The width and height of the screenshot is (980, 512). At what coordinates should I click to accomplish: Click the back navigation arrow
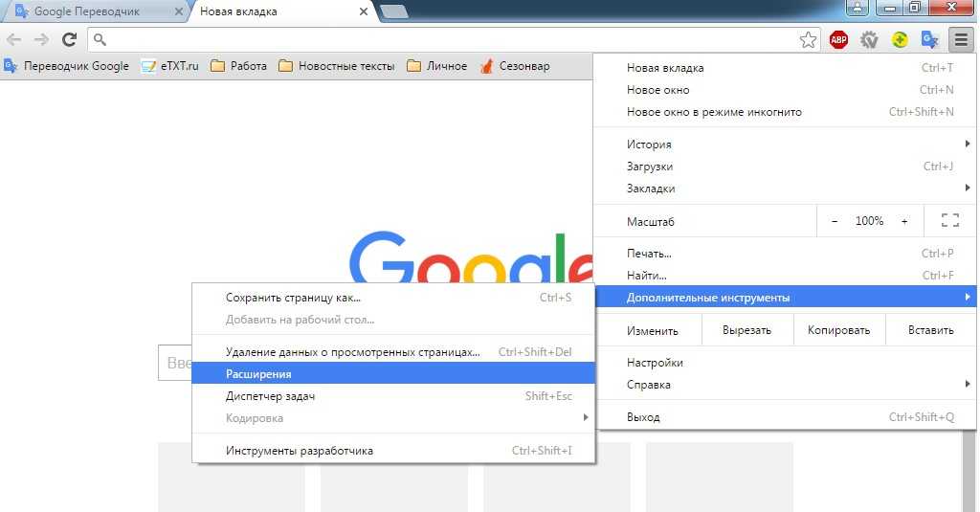coord(14,39)
